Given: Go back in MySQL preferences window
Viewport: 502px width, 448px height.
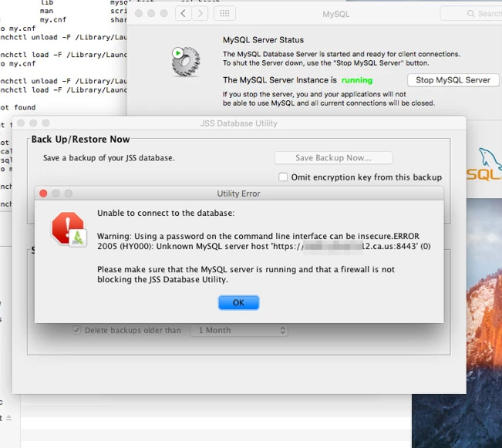Looking at the screenshot, I should [183, 13].
